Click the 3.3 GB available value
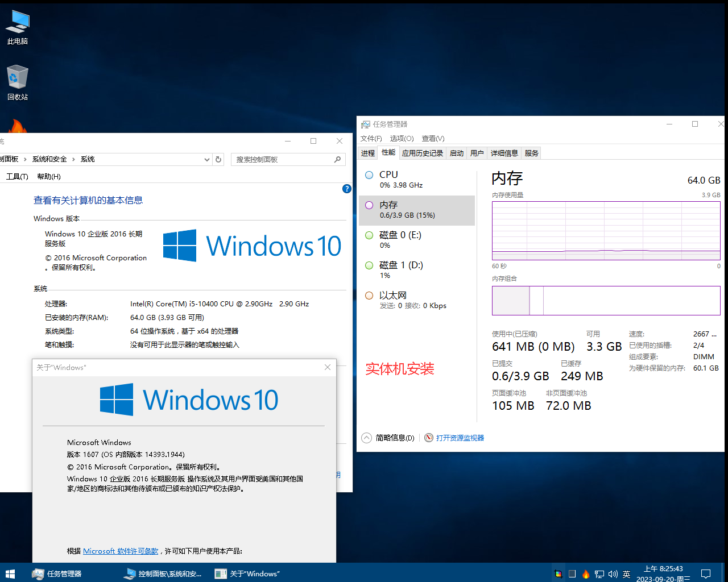The width and height of the screenshot is (728, 582). 604,347
